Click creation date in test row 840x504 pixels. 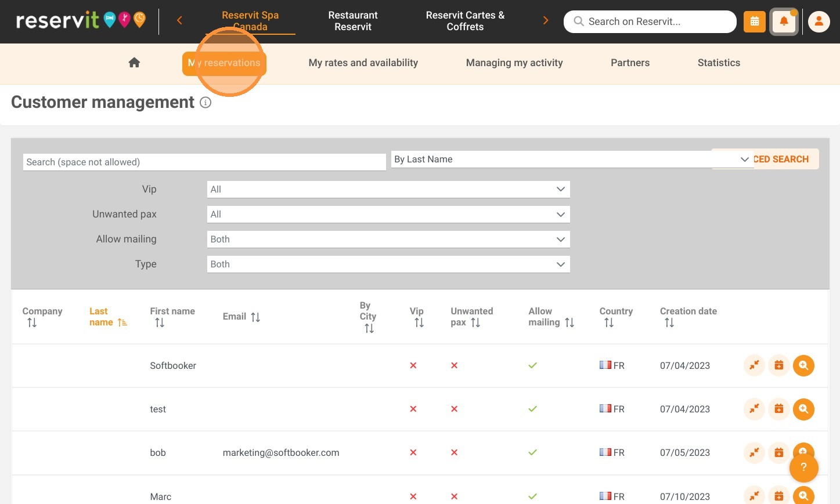click(x=685, y=409)
